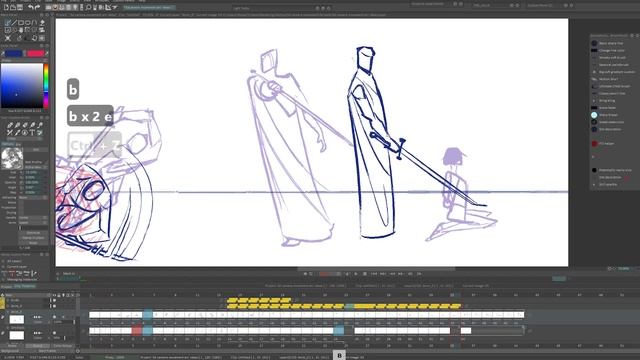Viewport: 640px width, 360px height.
Task: Click the horizontal scrollbar beneath the canvas
Action: coord(376,269)
